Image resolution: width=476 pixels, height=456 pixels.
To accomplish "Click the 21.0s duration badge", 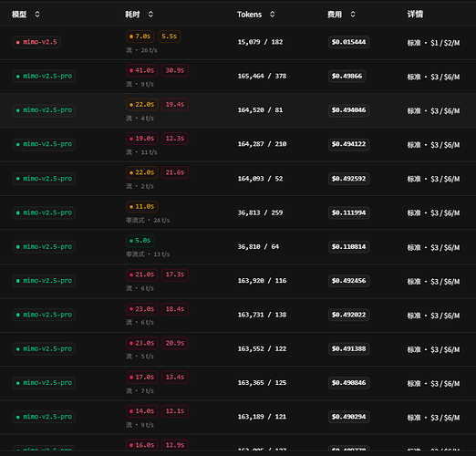I will click(x=142, y=275).
